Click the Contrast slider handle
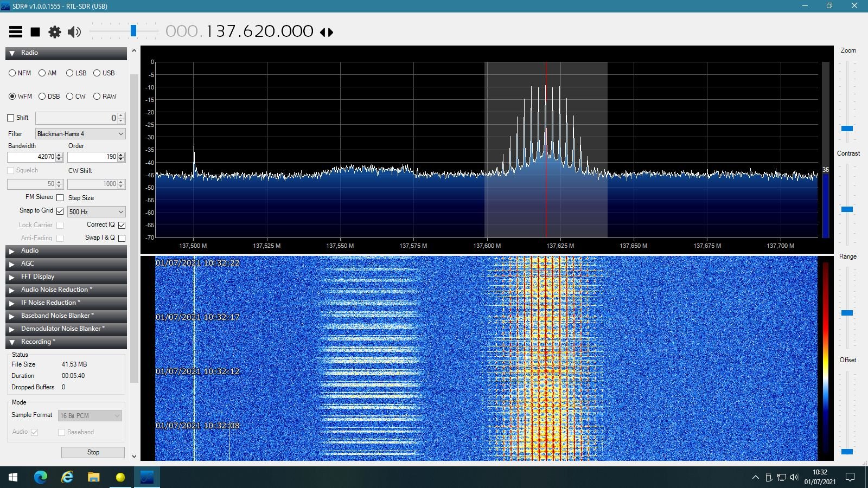The width and height of the screenshot is (868, 488). [x=847, y=209]
